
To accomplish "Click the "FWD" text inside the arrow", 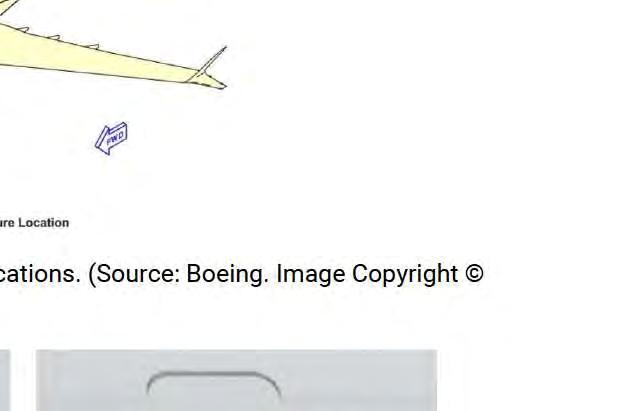I will point(115,138).
